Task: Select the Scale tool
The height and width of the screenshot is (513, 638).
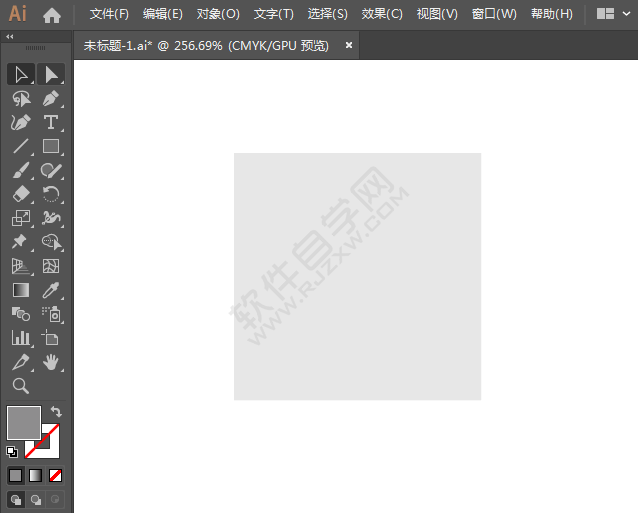Action: pyautogui.click(x=21, y=218)
